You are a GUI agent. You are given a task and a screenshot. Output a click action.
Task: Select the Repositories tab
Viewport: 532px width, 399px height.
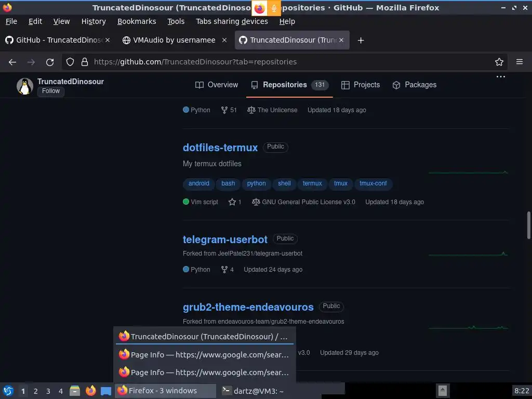(x=289, y=85)
